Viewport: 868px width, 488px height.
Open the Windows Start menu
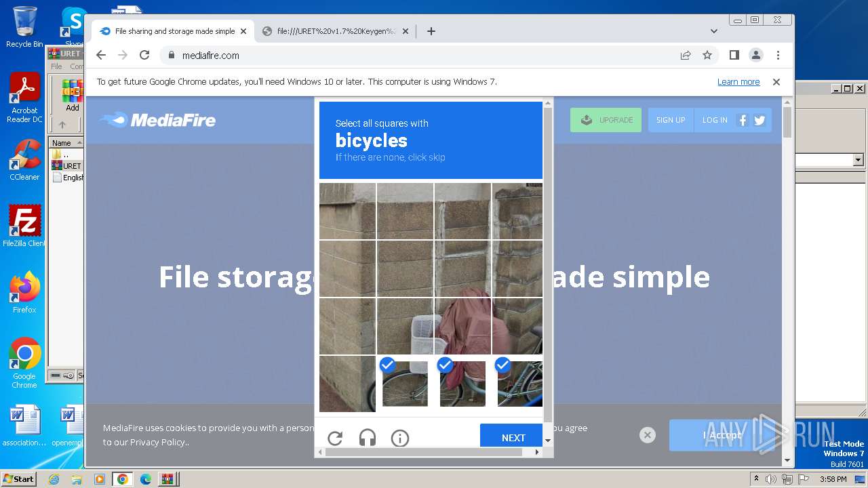point(18,479)
